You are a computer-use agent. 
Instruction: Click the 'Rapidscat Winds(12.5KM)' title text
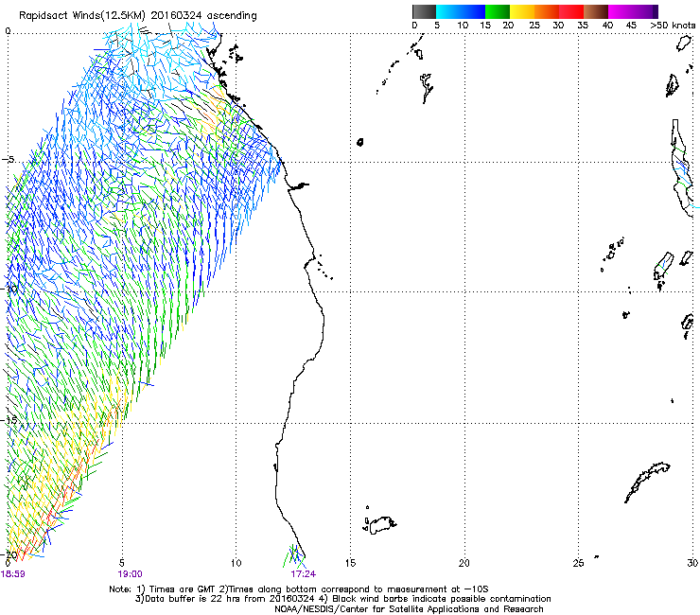pos(82,16)
